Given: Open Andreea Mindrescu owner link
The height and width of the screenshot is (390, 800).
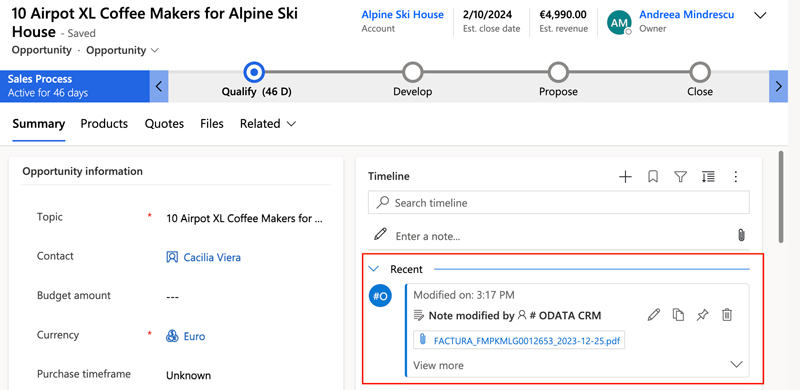Looking at the screenshot, I should tap(687, 15).
